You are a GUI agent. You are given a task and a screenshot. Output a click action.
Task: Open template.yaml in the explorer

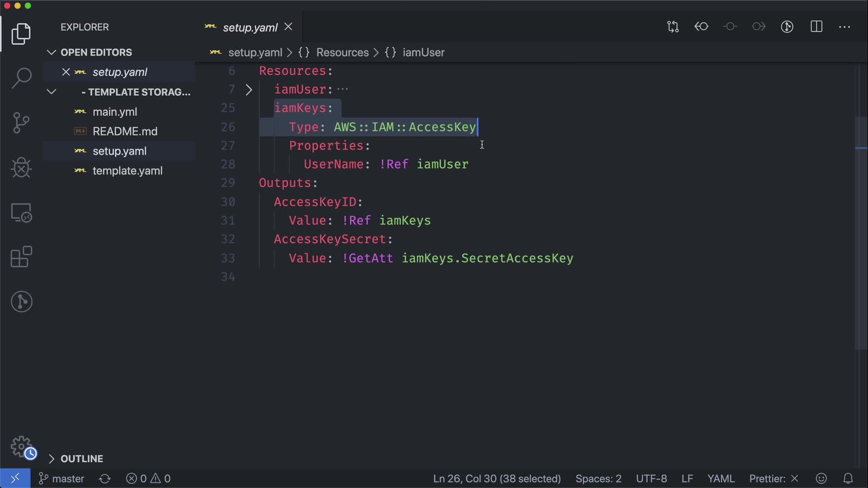click(127, 171)
